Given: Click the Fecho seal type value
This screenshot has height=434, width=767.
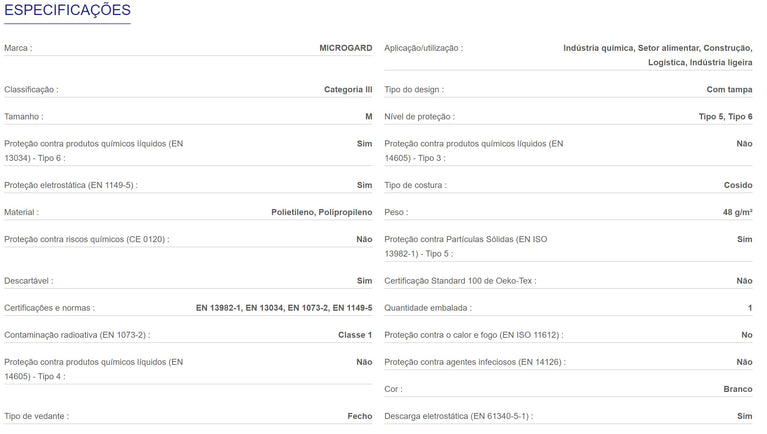Looking at the screenshot, I should [x=359, y=416].
